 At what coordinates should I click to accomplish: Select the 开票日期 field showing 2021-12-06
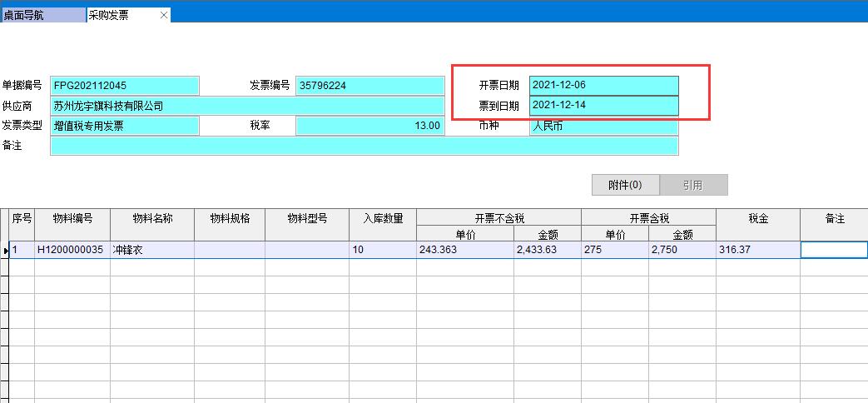click(x=603, y=85)
